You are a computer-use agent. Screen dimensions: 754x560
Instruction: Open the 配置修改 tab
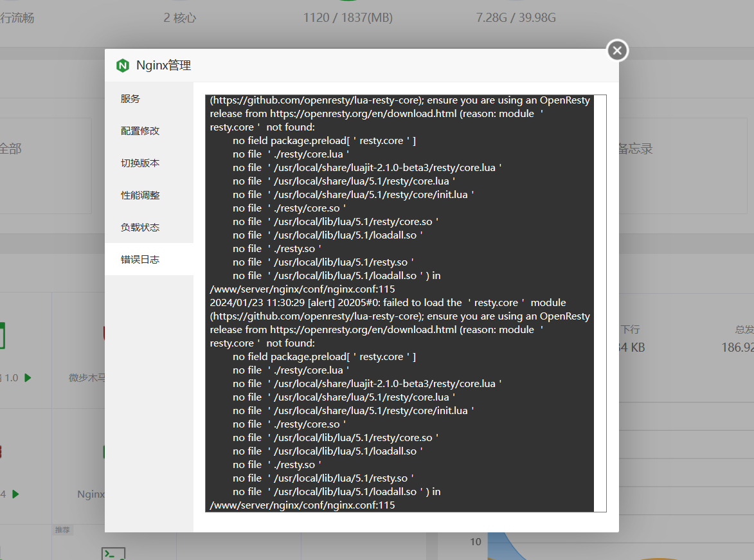(x=149, y=131)
